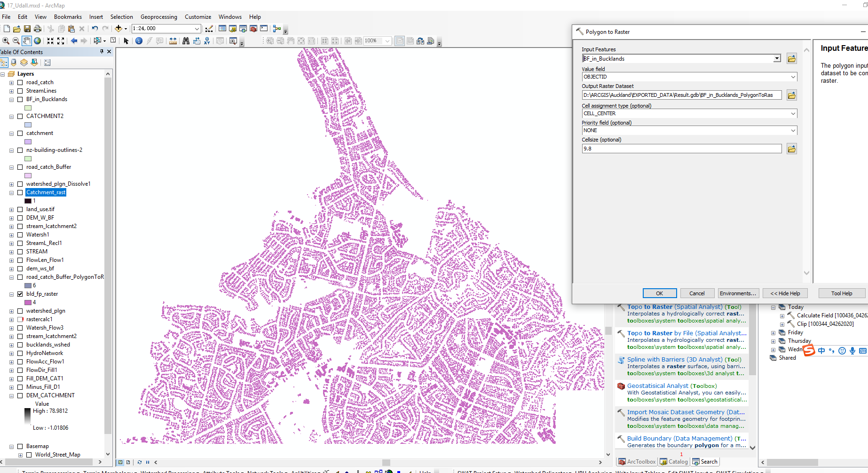Expand the DEM_W_BF layer node
Viewport: 868px width, 473px height.
(x=11, y=218)
